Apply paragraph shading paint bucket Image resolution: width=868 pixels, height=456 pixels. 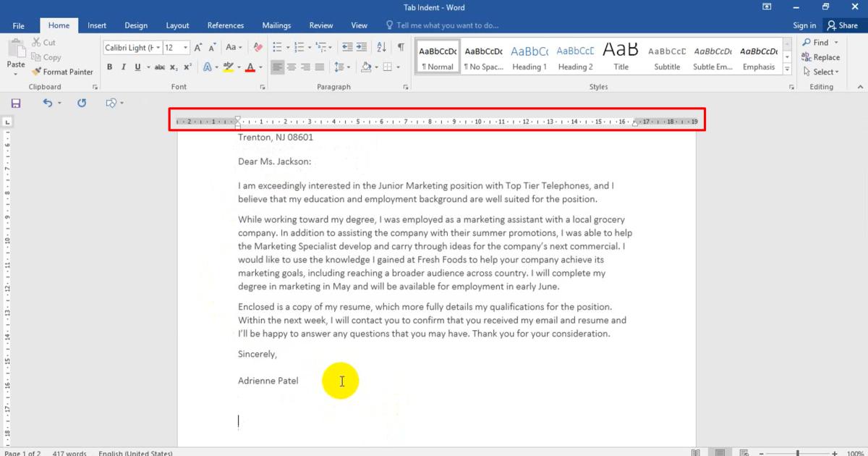pyautogui.click(x=366, y=67)
